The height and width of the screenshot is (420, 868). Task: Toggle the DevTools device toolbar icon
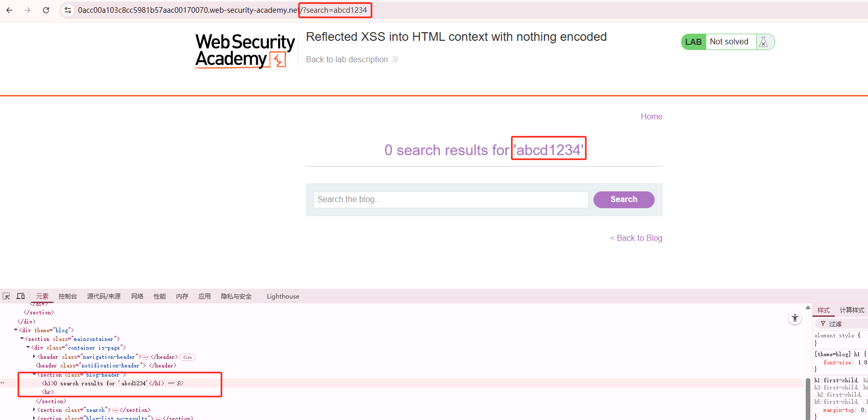click(21, 296)
